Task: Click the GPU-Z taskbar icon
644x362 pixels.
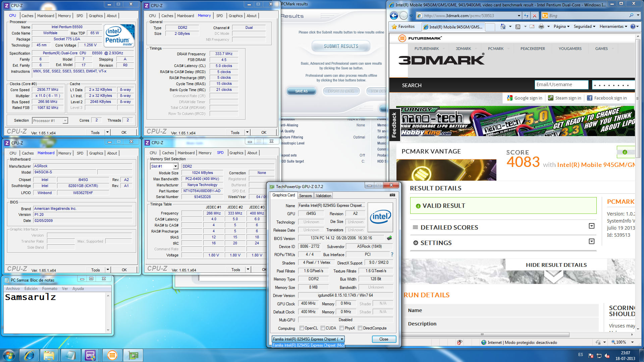Action: [x=133, y=355]
